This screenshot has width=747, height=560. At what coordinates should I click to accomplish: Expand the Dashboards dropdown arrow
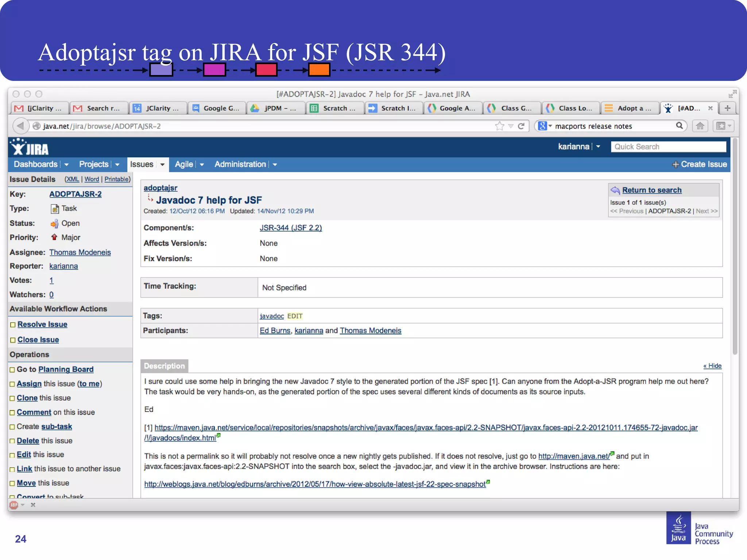pyautogui.click(x=66, y=165)
